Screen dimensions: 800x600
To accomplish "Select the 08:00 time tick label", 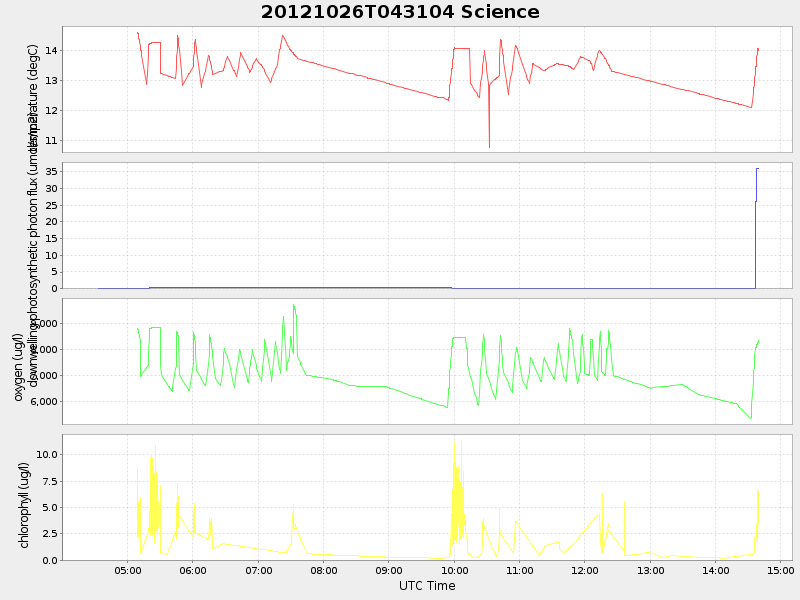I will [x=323, y=570].
